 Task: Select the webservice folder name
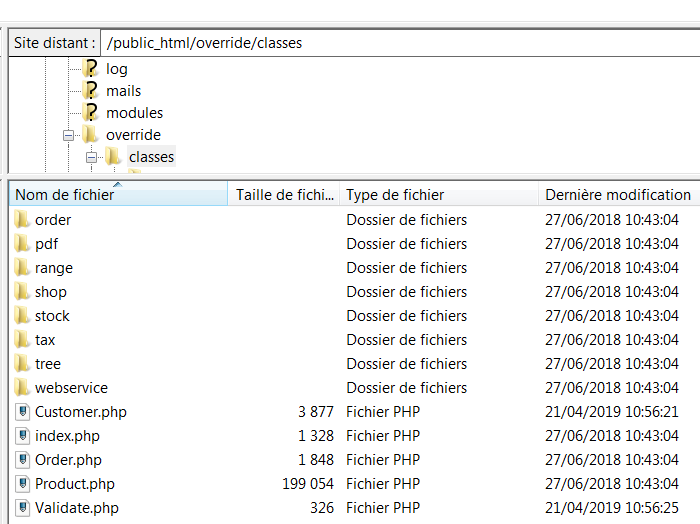(x=71, y=388)
